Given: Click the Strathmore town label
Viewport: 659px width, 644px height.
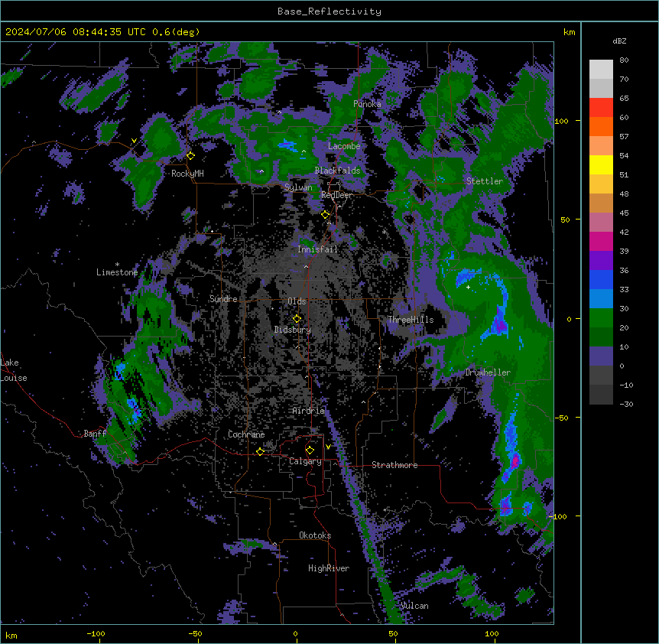Looking at the screenshot, I should (394, 465).
